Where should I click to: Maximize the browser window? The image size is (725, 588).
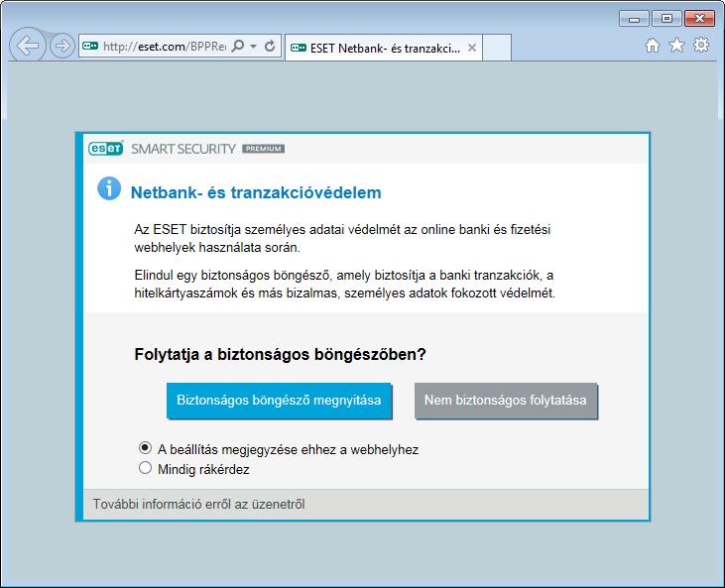tap(666, 19)
